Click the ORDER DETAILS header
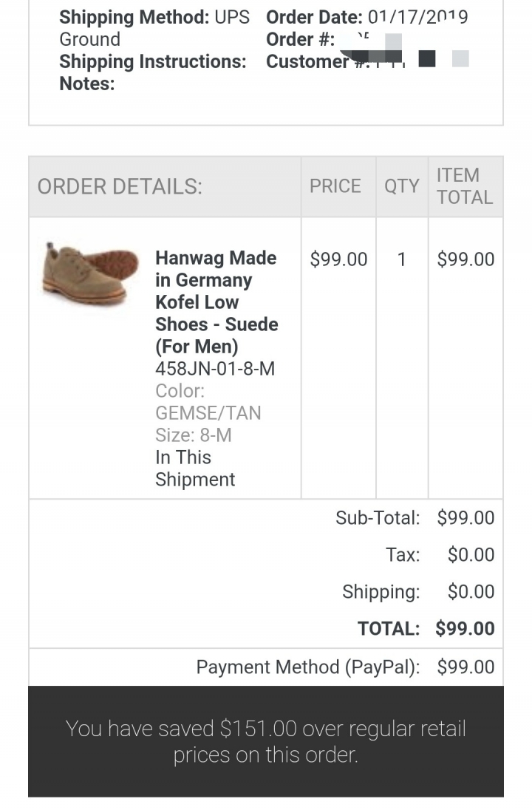This screenshot has height=810, width=532. coord(120,186)
